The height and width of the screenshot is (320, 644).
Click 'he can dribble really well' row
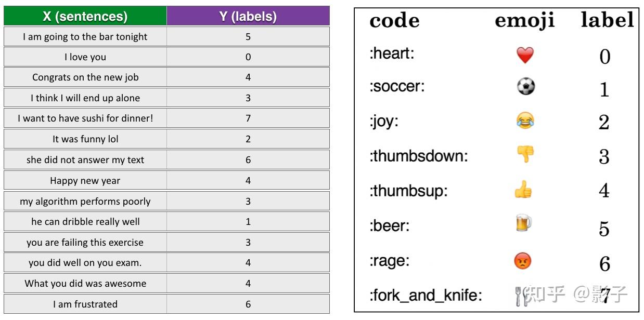[85, 222]
